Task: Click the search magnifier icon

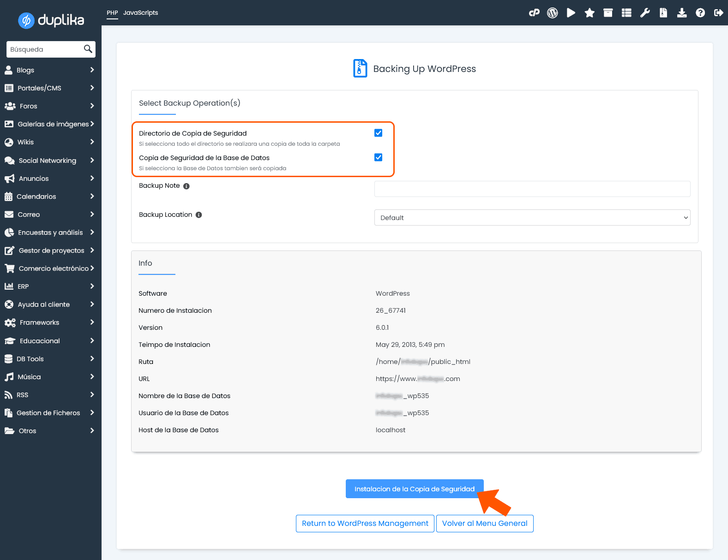Action: [88, 49]
